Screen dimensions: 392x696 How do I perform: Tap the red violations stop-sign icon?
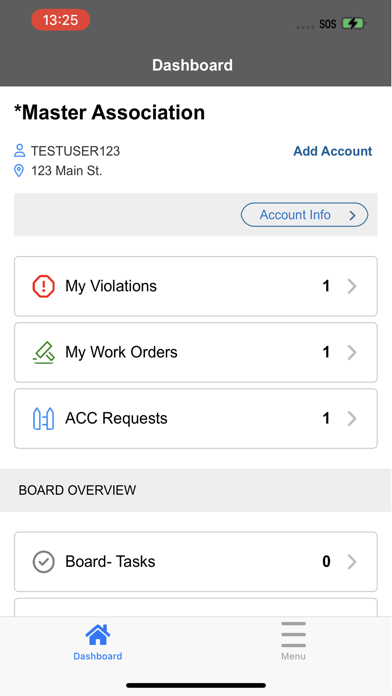(44, 286)
